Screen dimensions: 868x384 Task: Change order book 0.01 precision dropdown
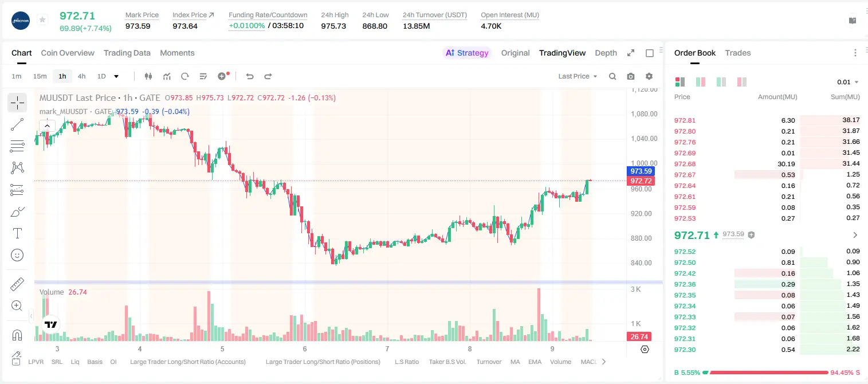coord(847,82)
